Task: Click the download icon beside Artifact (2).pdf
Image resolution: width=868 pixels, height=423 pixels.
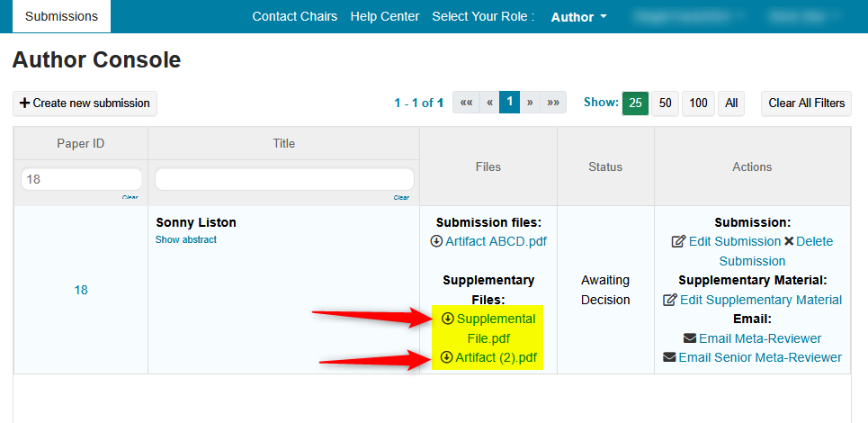Action: pos(446,357)
